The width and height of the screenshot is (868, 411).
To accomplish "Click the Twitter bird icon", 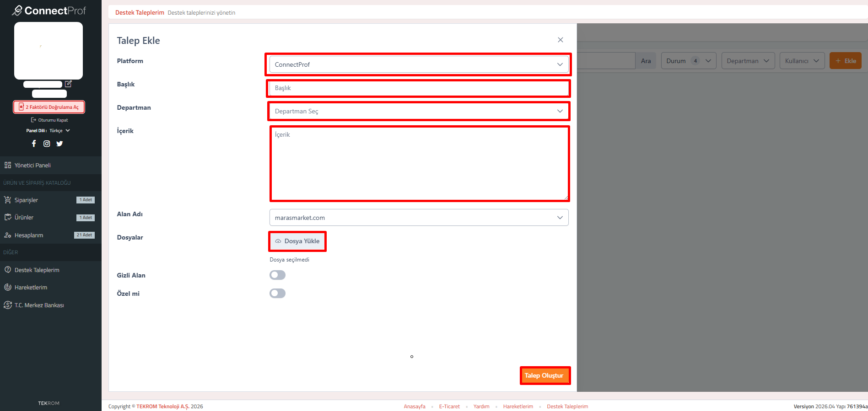I will point(59,144).
